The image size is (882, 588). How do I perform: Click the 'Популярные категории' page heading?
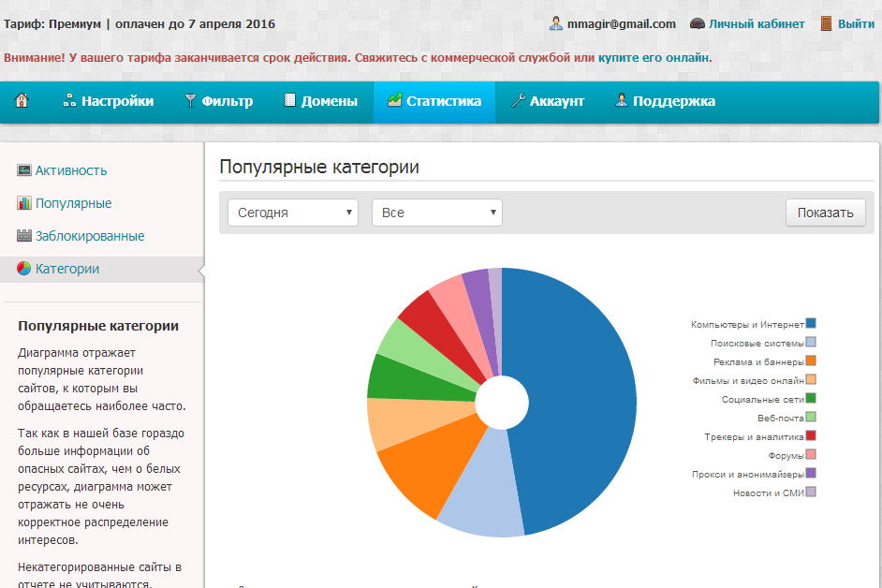[319, 167]
